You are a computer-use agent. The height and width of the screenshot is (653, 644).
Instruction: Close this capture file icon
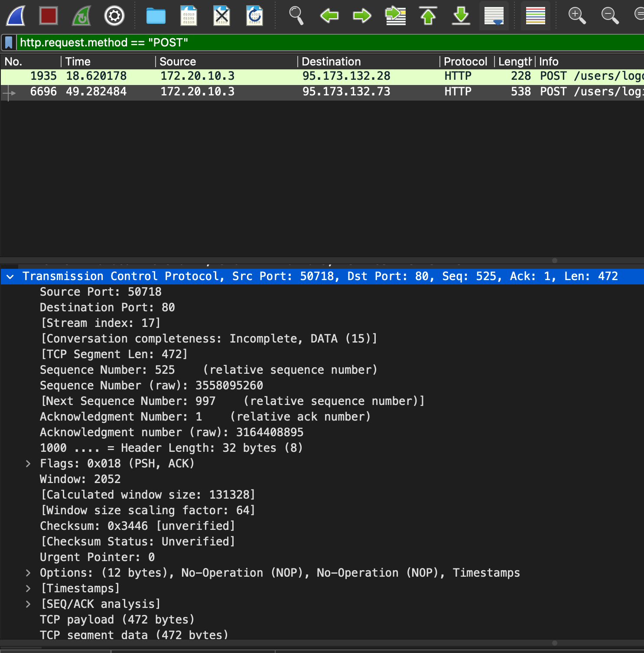click(221, 16)
